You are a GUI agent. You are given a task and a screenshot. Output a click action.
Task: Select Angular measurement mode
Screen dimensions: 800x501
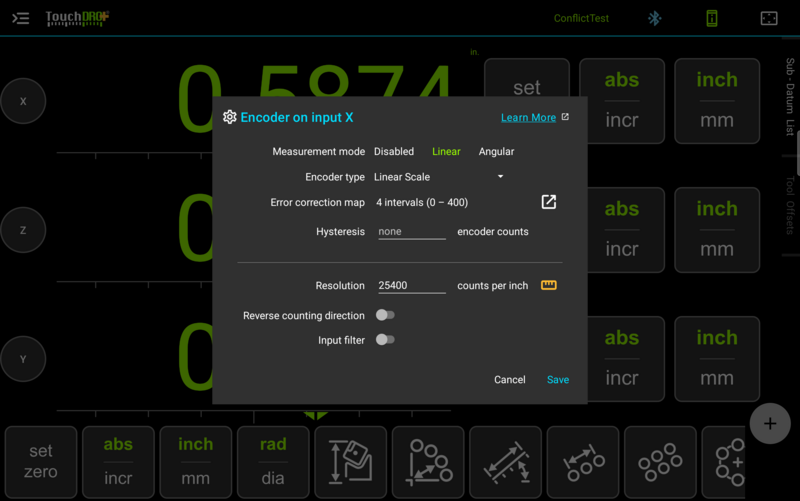coord(496,152)
